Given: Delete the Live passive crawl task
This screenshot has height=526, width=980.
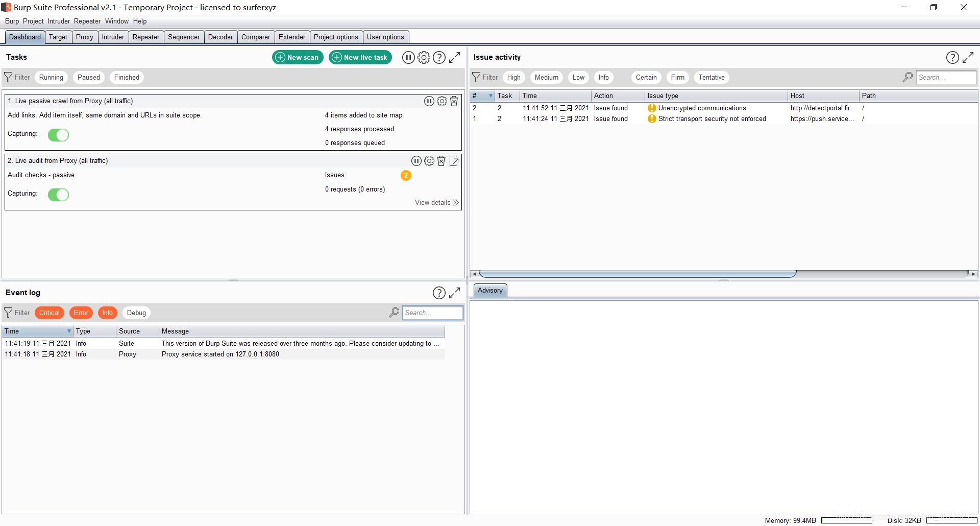Looking at the screenshot, I should [454, 101].
